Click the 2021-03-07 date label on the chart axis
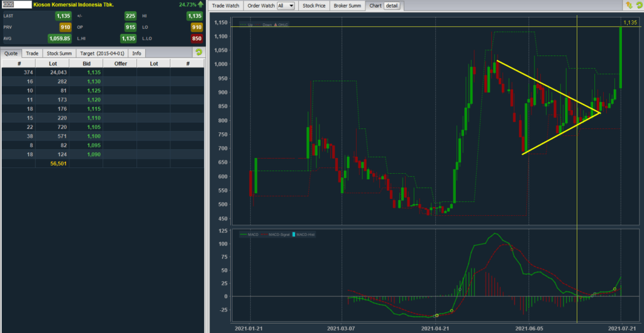Viewport: 644px width, 333px height. click(341, 329)
